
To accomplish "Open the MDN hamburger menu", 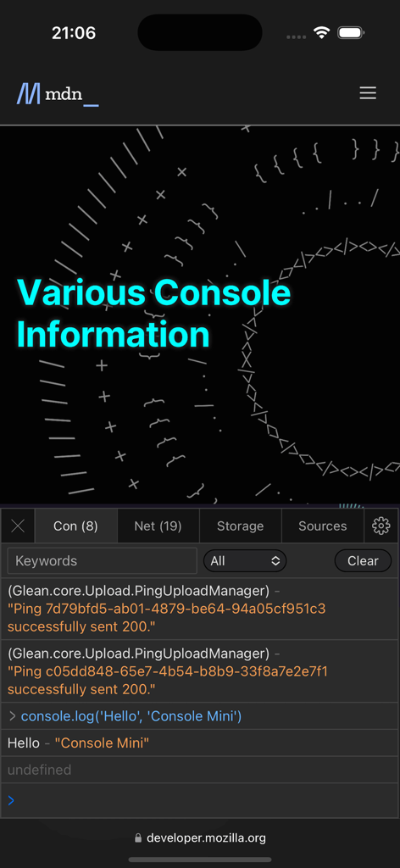I will 368,93.
